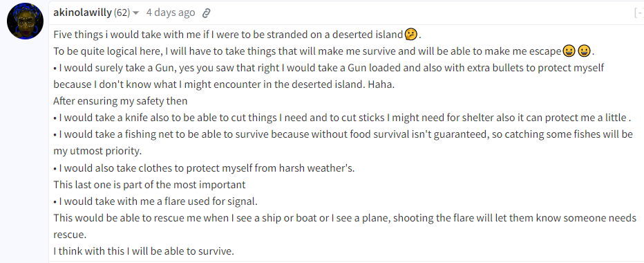
Task: Click the bullet before 'I would take a fishing net'
Action: click(55, 134)
